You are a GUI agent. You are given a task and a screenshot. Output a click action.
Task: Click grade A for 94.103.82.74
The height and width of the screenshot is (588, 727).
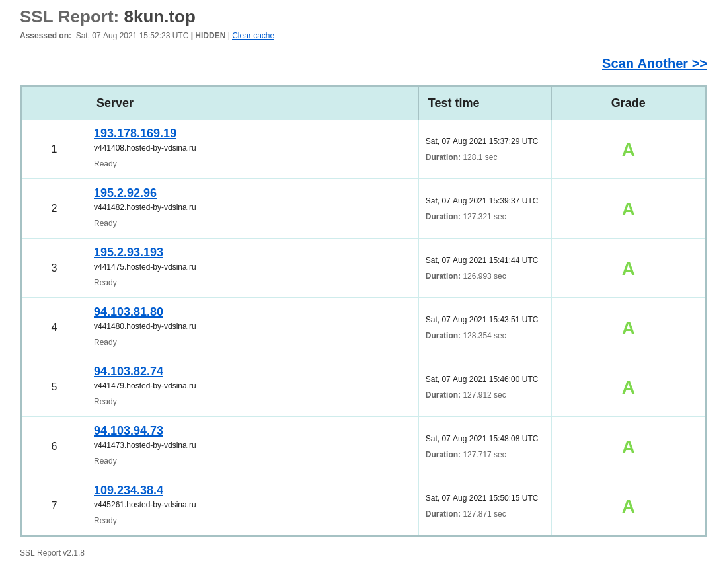pyautogui.click(x=629, y=388)
